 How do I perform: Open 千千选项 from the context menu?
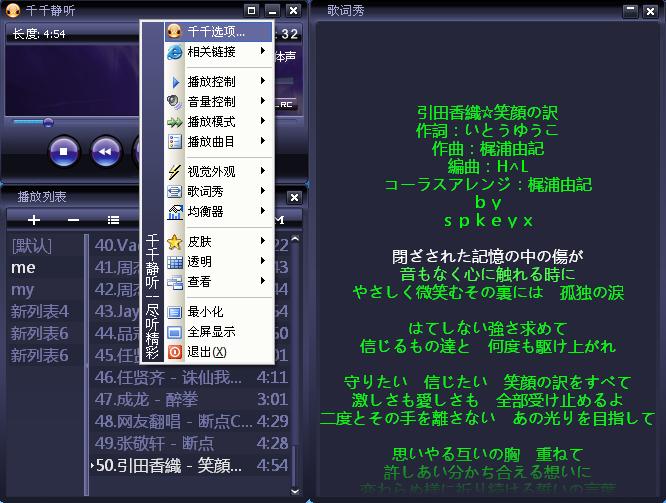(218, 31)
